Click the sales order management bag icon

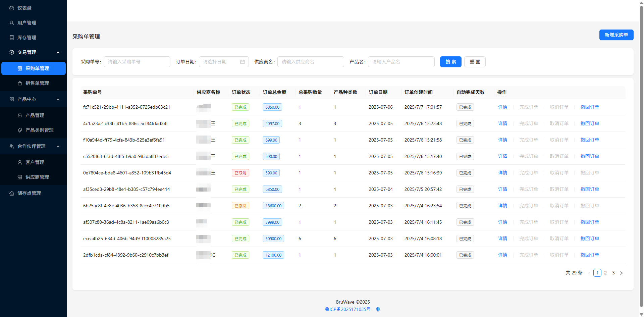[x=20, y=83]
